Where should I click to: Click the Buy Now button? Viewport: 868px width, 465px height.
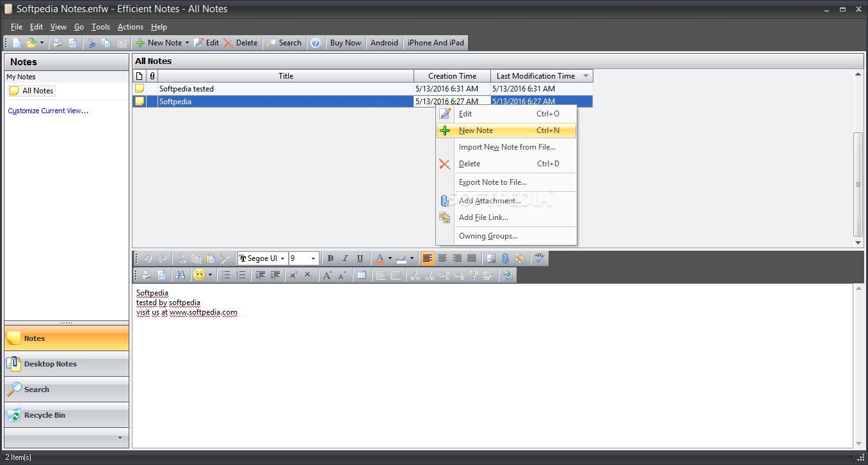(x=346, y=43)
